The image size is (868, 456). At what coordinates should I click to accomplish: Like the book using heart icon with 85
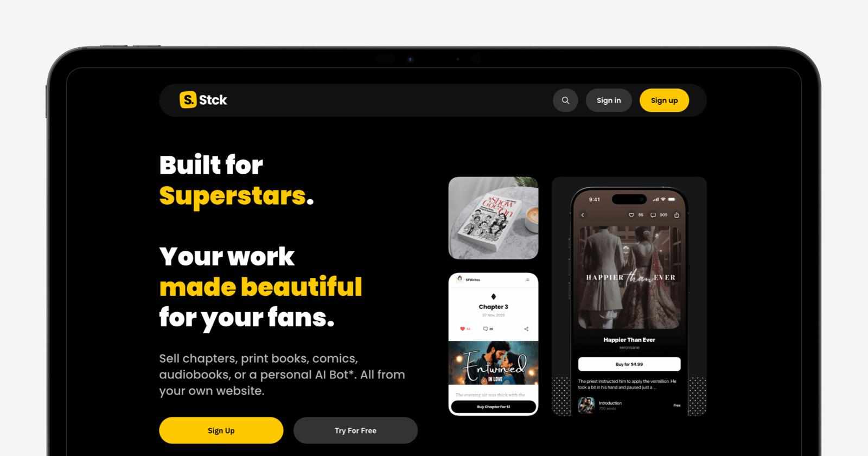631,215
